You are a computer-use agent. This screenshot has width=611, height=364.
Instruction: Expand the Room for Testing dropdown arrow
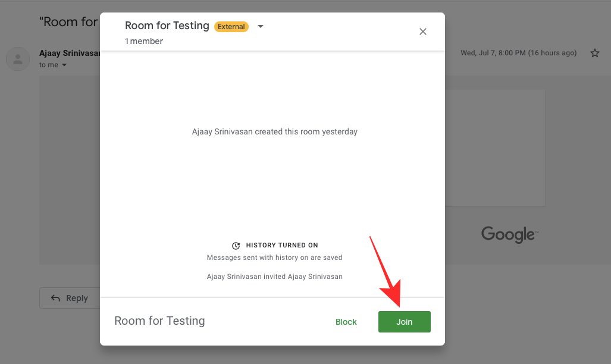tap(260, 27)
